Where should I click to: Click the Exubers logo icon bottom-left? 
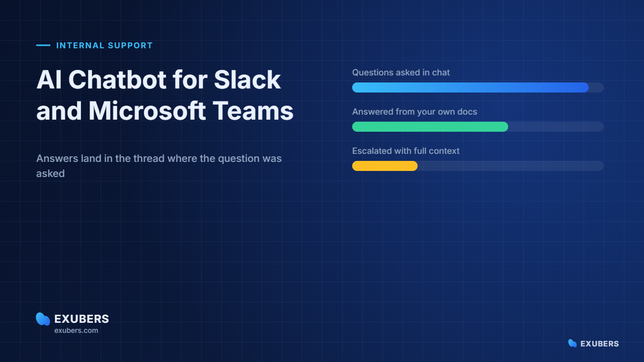coord(43,319)
